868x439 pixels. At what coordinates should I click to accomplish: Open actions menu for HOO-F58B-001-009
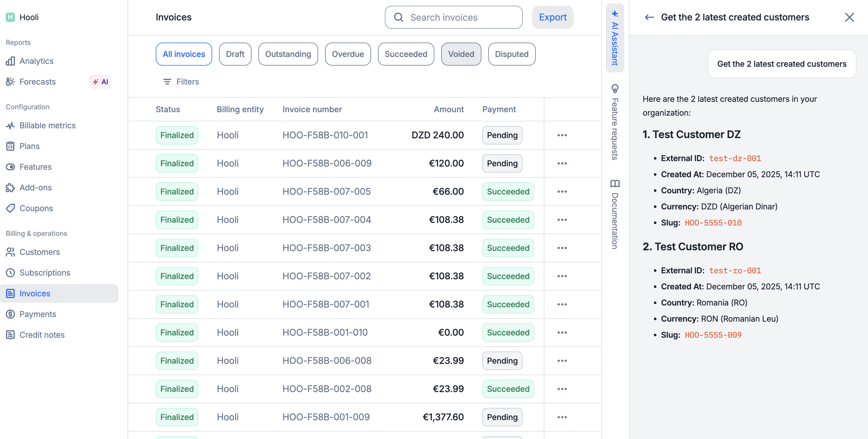[562, 417]
